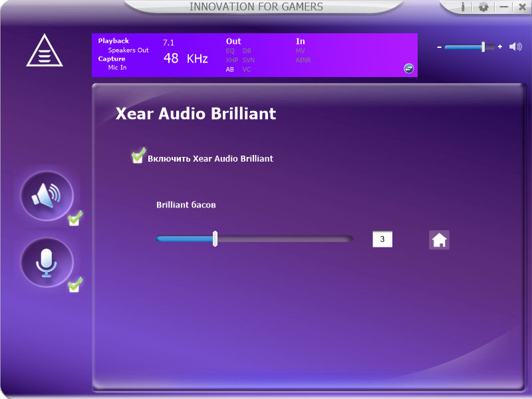This screenshot has height=399, width=532.
Task: Select SVN in the Out status panel
Action: click(248, 60)
